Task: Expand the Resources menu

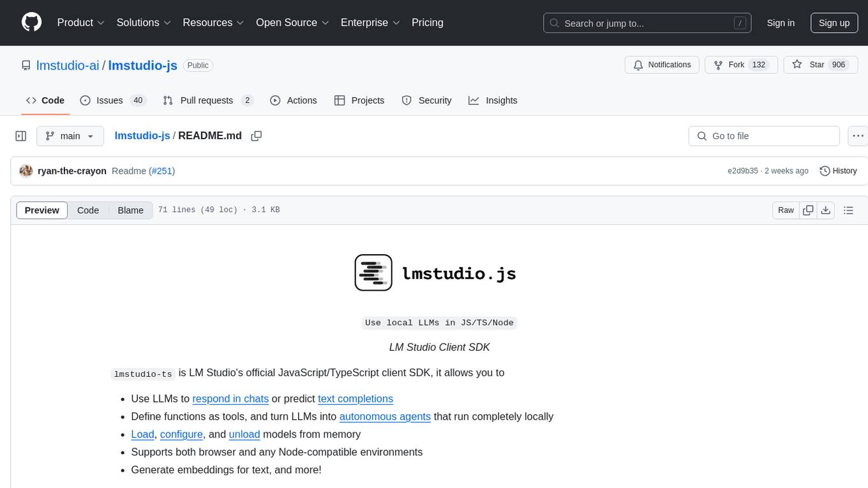Action: (x=213, y=22)
